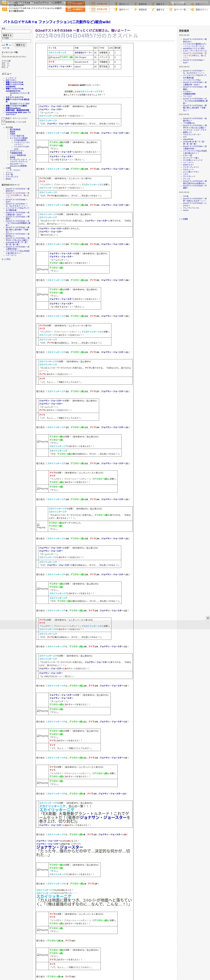The width and height of the screenshot is (210, 980).
Task: Open the wiki title link 総合wiki
Action: click(57, 22)
